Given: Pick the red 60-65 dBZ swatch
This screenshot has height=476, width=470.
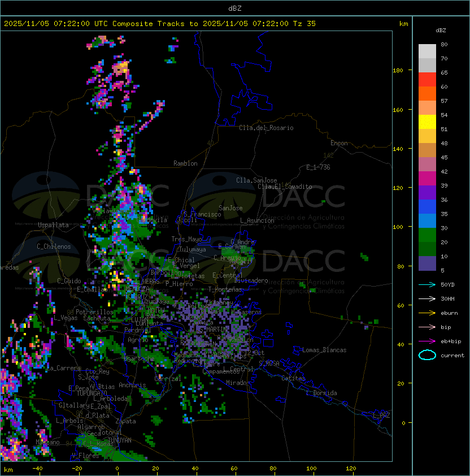Looking at the screenshot, I should point(427,80).
